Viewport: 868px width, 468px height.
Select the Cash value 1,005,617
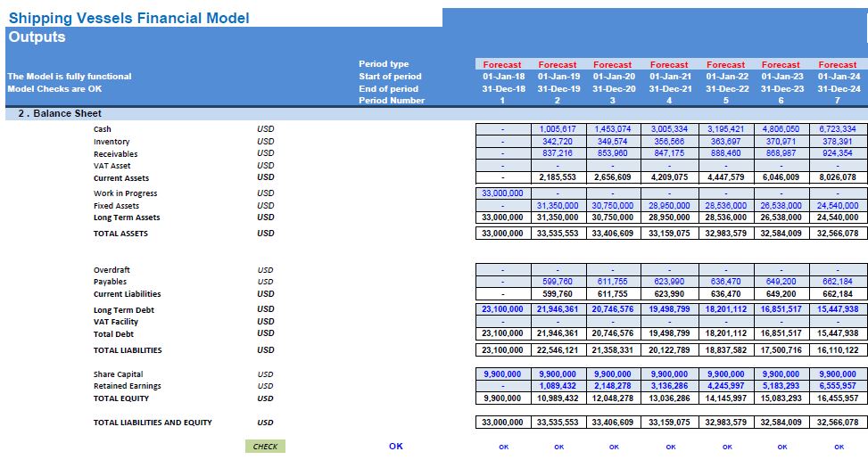558,129
